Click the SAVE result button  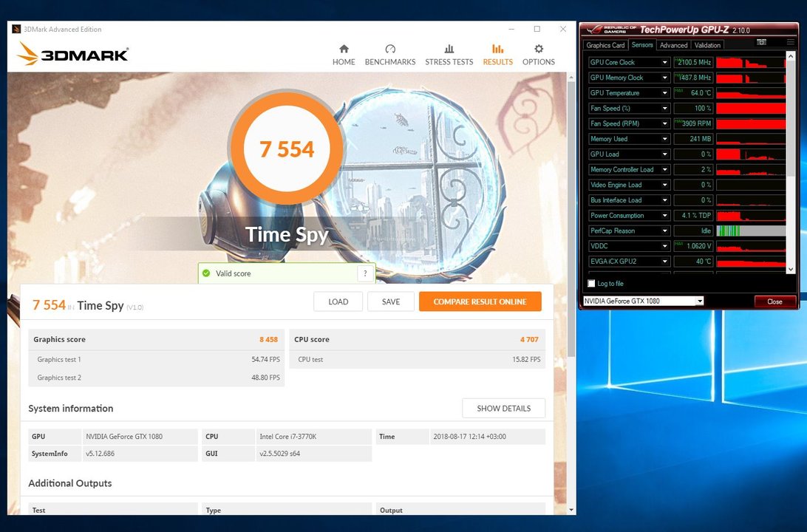pyautogui.click(x=391, y=301)
